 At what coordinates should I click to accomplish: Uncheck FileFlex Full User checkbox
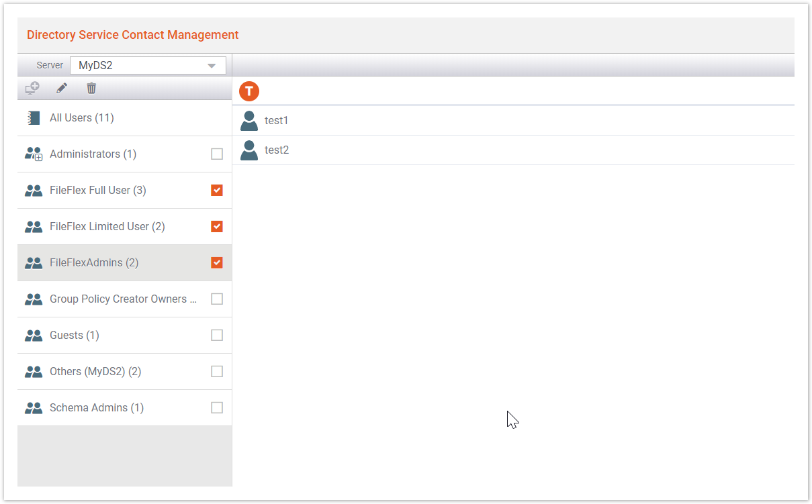click(x=217, y=191)
